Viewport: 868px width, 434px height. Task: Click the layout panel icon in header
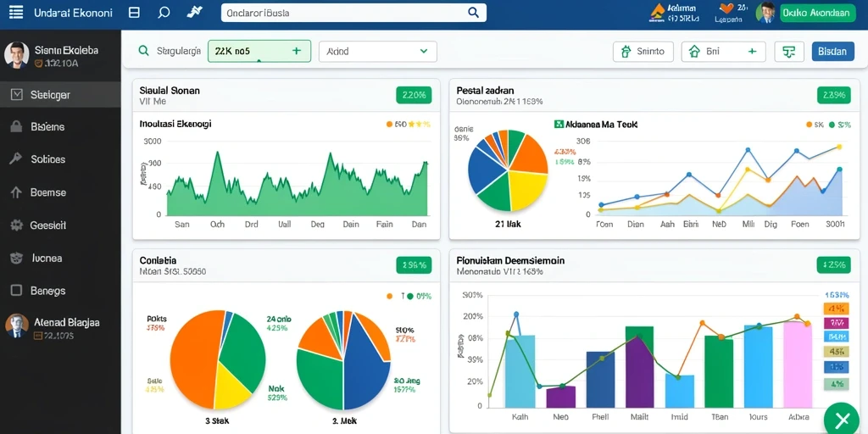[134, 13]
